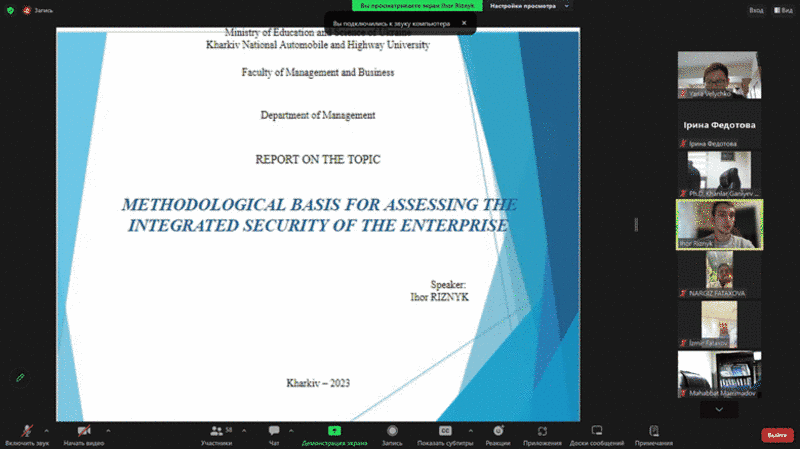Open Доски сообщений whiteboards icon
Viewport: 800px width, 449px height.
point(596,430)
